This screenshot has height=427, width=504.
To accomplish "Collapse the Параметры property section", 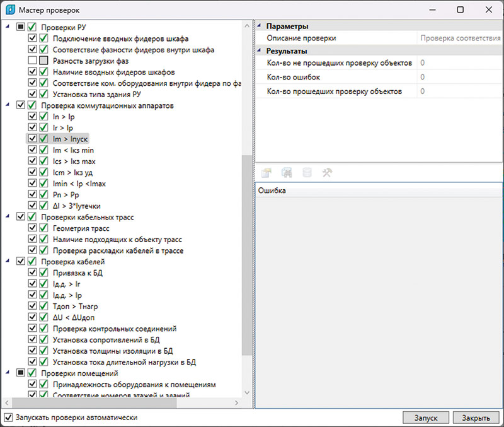I will (259, 26).
